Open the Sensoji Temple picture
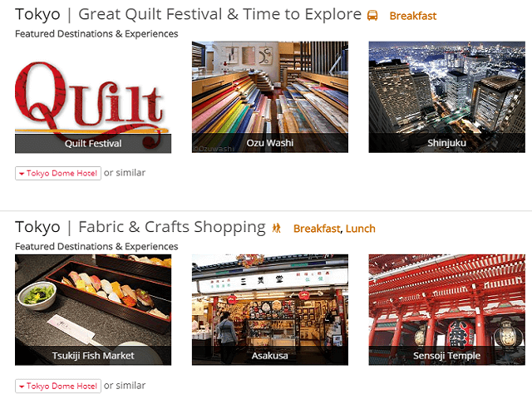The width and height of the screenshot is (532, 399). [447, 310]
